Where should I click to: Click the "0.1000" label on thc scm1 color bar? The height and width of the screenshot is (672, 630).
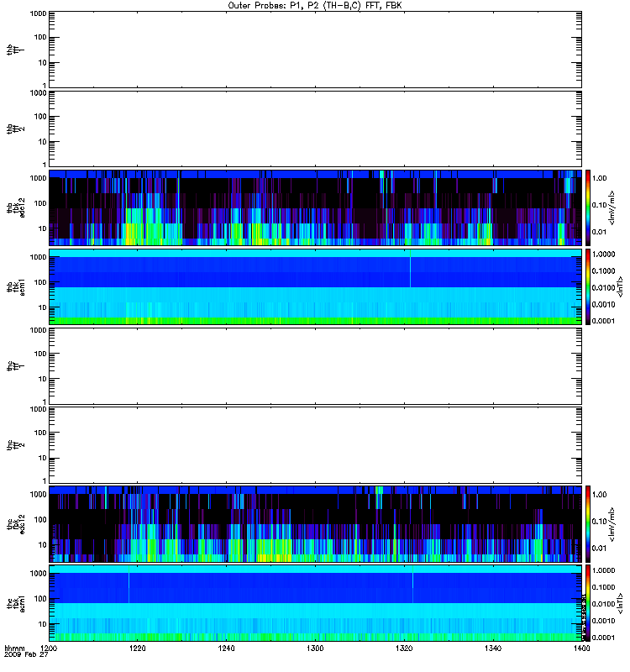tap(603, 587)
